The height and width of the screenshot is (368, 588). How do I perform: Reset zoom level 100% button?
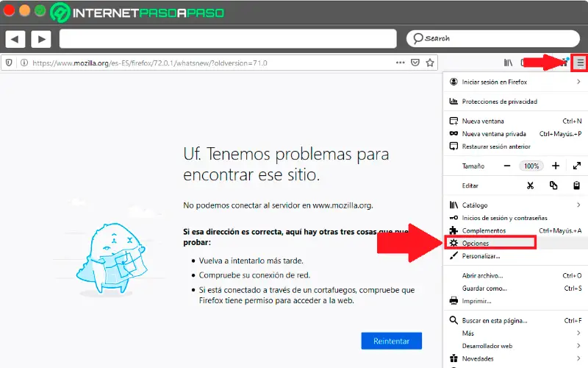click(x=531, y=166)
